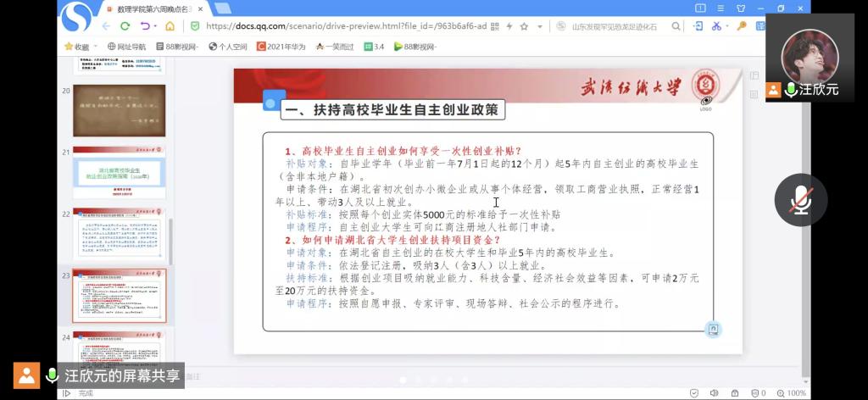This screenshot has height=400, width=868.
Task: Click the lightning speed-mode icon in address bar
Action: click(509, 26)
